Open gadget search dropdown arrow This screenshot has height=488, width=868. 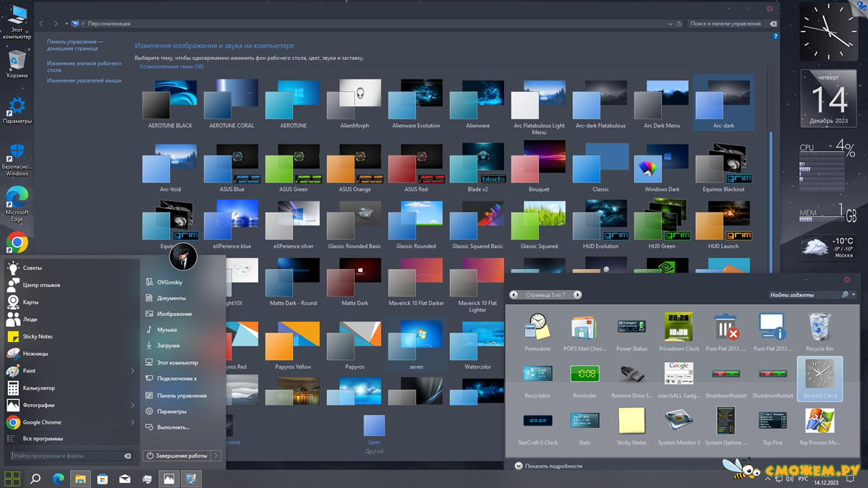point(854,295)
